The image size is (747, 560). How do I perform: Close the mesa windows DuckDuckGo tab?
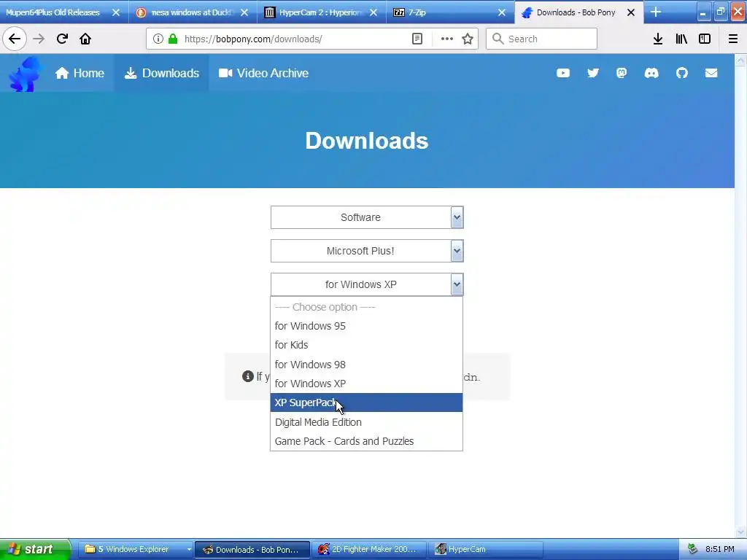point(244,12)
